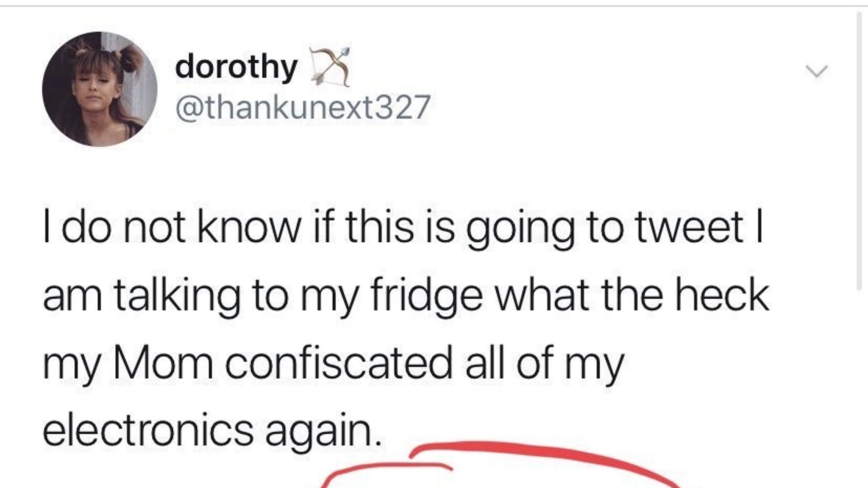This screenshot has width=868, height=488.
Task: Click the handle @thankunext327
Action: coord(303,106)
